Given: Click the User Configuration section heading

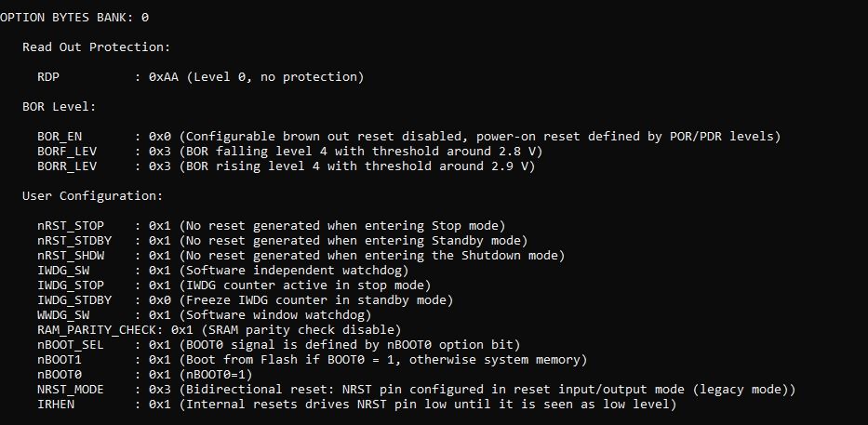Looking at the screenshot, I should [93, 195].
